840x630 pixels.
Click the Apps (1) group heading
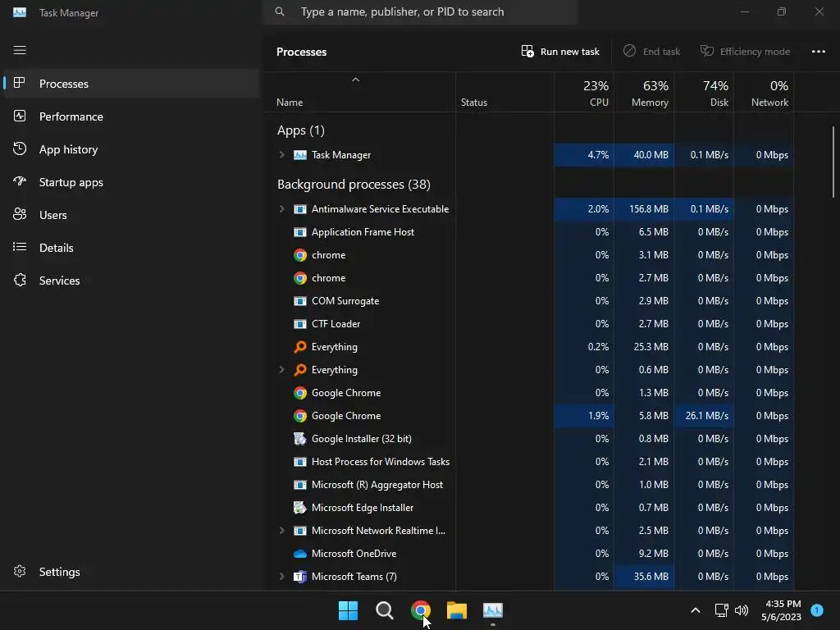[x=301, y=130]
